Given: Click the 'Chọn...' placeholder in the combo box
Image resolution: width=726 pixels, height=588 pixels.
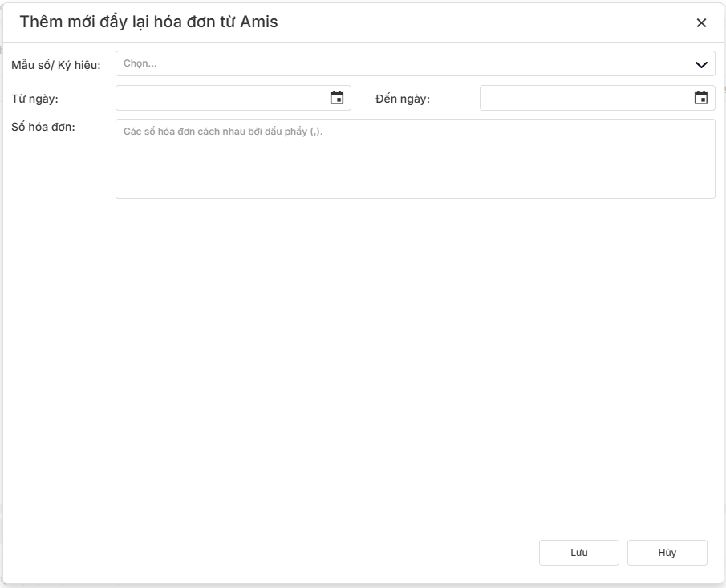Looking at the screenshot, I should (140, 63).
